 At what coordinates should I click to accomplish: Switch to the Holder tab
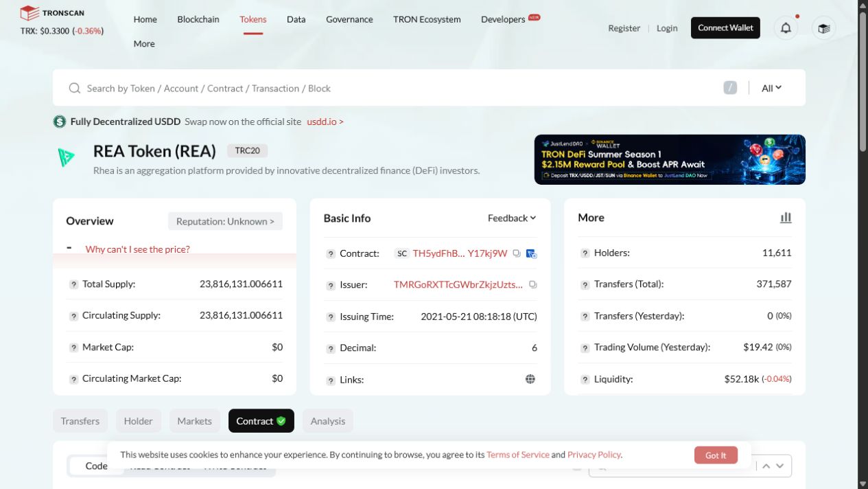[139, 421]
